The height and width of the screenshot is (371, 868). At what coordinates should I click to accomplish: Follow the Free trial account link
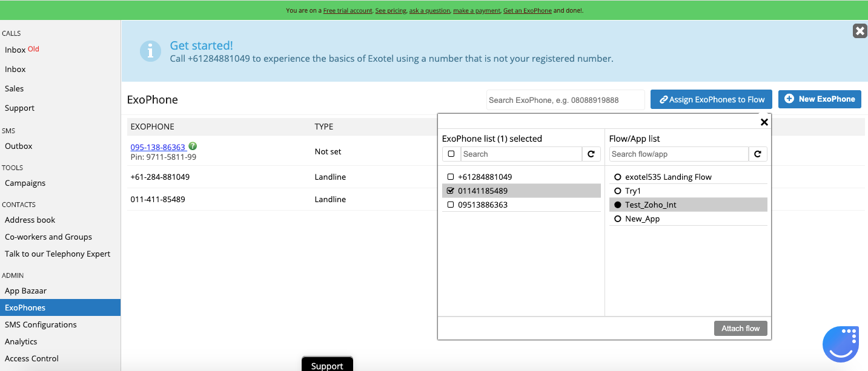pos(348,10)
